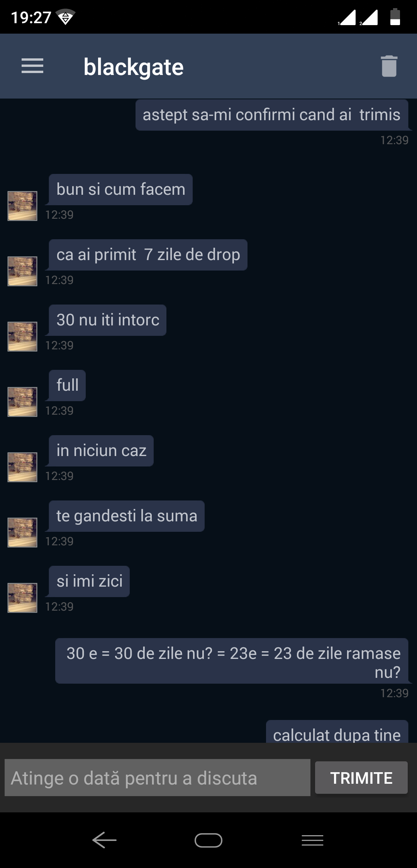Tap avatar beside 'in niciun caz'
Viewport: 417px width, 868px height.
[x=23, y=467]
